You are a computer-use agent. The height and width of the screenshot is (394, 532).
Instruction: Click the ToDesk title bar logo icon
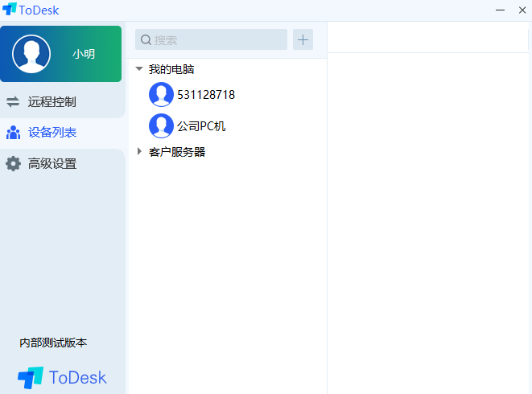coord(10,9)
